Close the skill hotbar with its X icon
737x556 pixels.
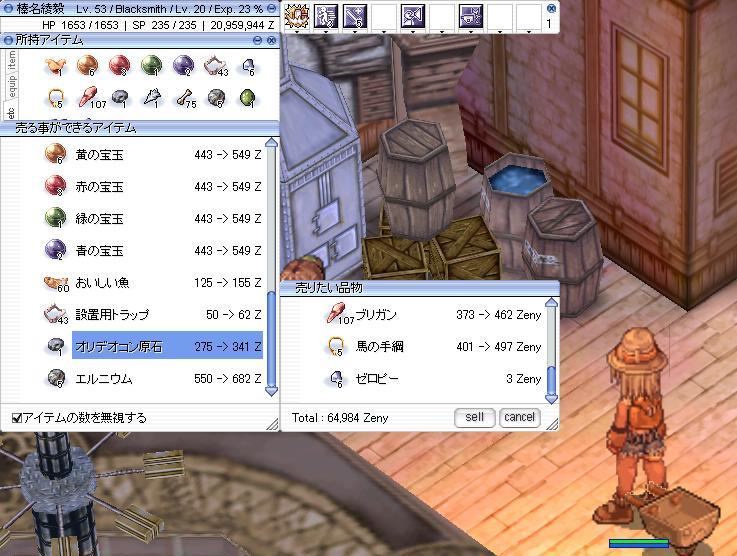tap(551, 8)
